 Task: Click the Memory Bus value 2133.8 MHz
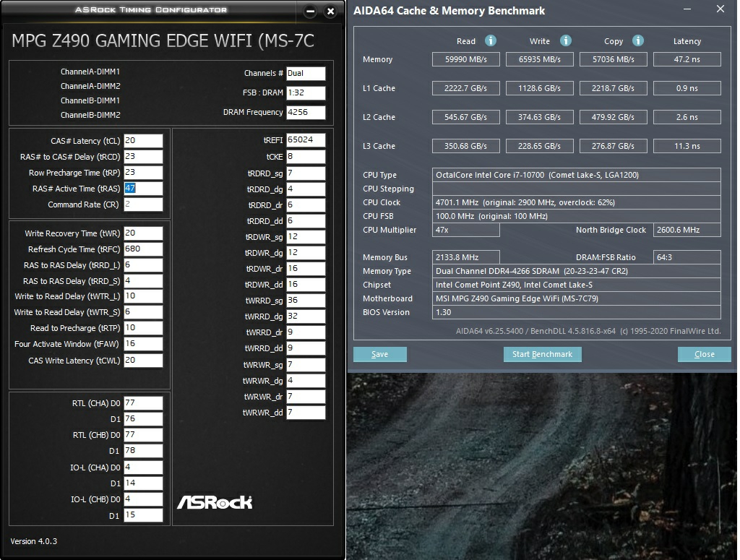[466, 257]
